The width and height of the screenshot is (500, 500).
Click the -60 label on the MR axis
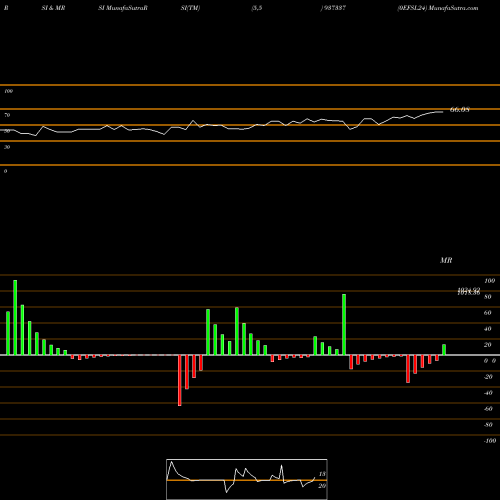pos(488,409)
